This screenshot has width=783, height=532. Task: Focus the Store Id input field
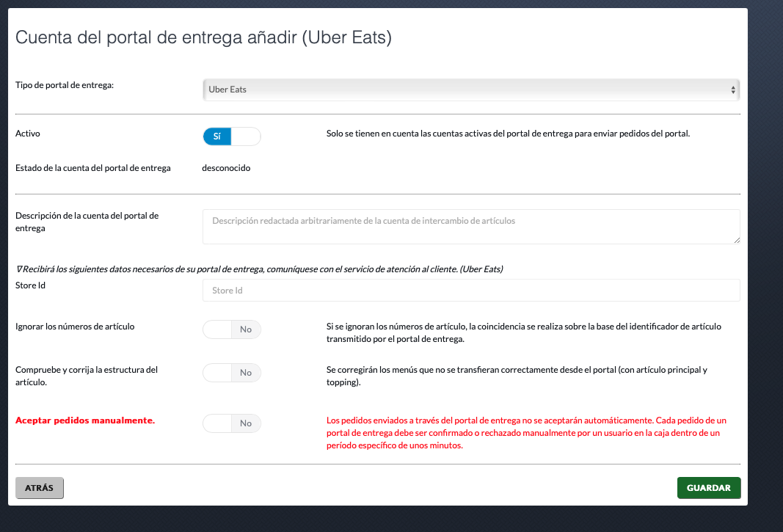(x=471, y=291)
